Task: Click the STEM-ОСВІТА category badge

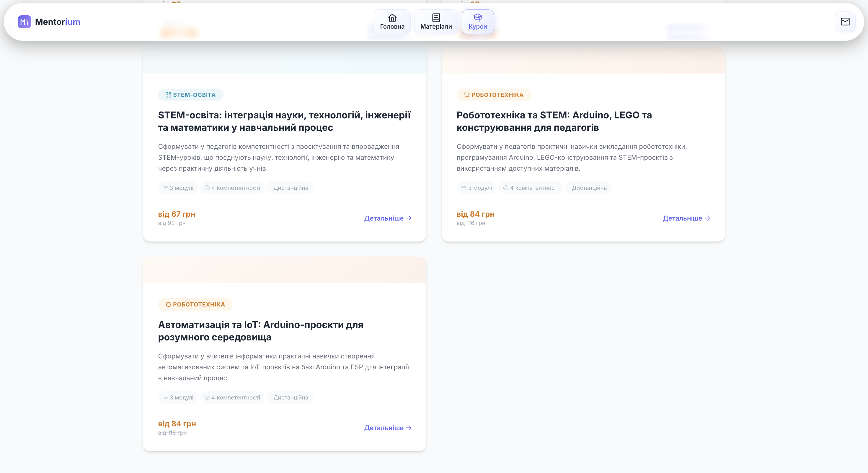Action: click(190, 95)
